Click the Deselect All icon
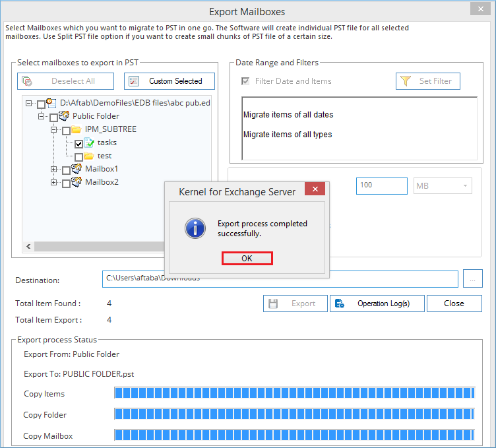The image size is (496, 448). coord(27,81)
